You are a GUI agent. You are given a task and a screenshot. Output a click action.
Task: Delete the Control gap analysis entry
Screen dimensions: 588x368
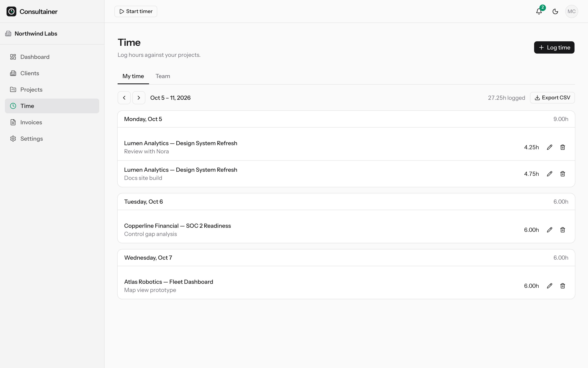point(562,230)
